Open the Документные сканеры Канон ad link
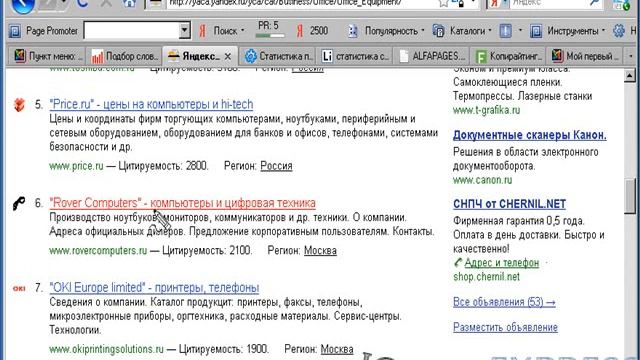Screen dimensions: 640x360 tap(529, 135)
